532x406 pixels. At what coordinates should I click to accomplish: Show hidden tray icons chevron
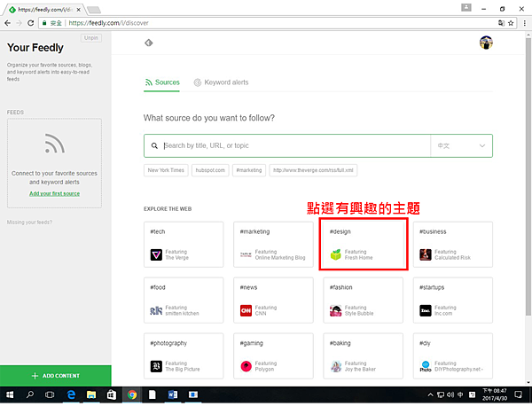tap(430, 394)
